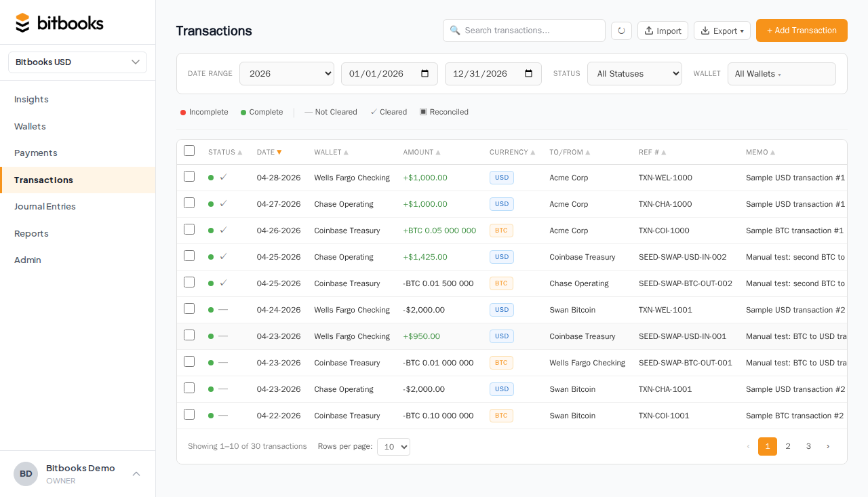Click the search magnifier icon
The image size is (868, 497).
pos(454,30)
